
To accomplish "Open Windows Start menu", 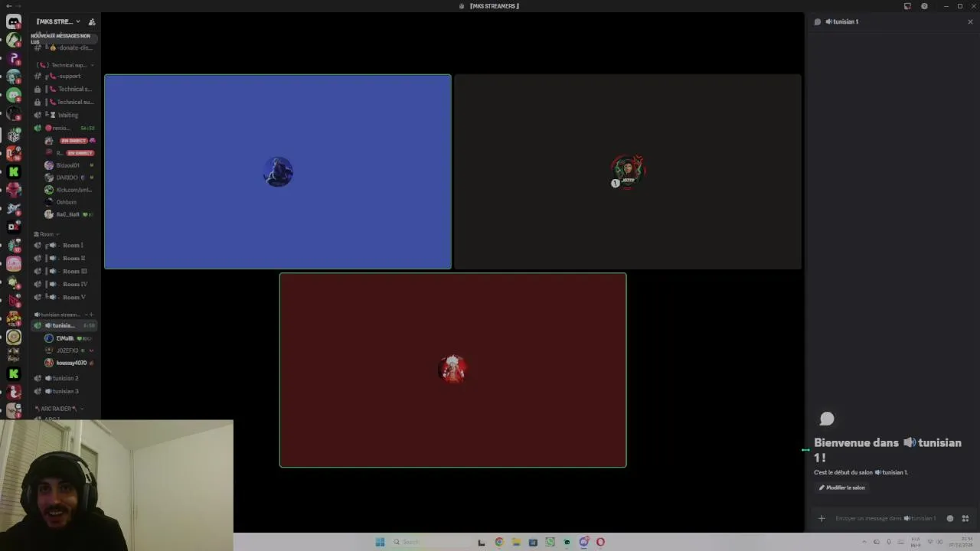I will (x=380, y=542).
